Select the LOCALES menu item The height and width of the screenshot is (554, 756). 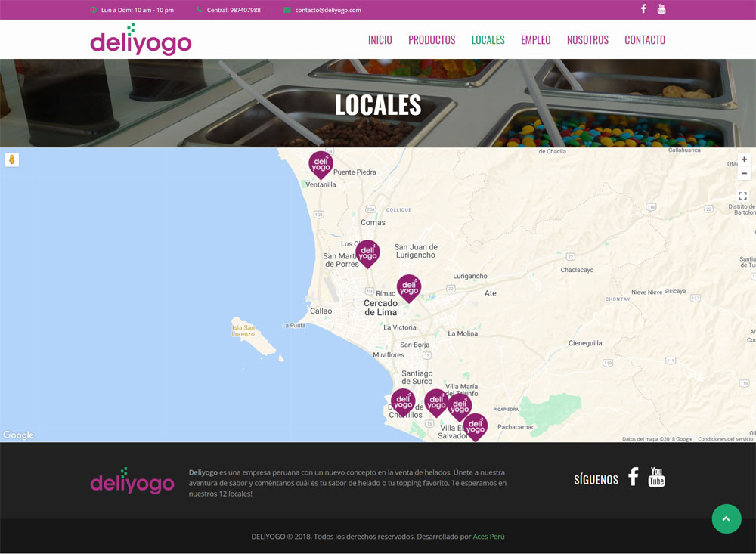(488, 40)
